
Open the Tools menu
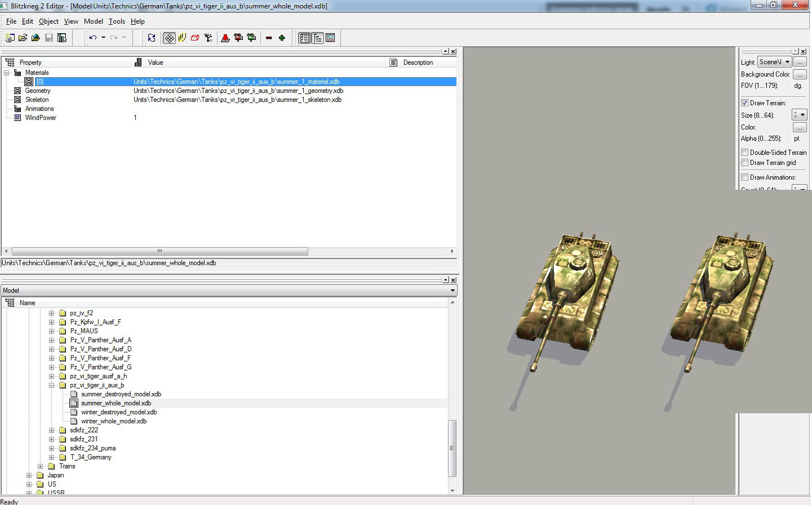pyautogui.click(x=117, y=21)
